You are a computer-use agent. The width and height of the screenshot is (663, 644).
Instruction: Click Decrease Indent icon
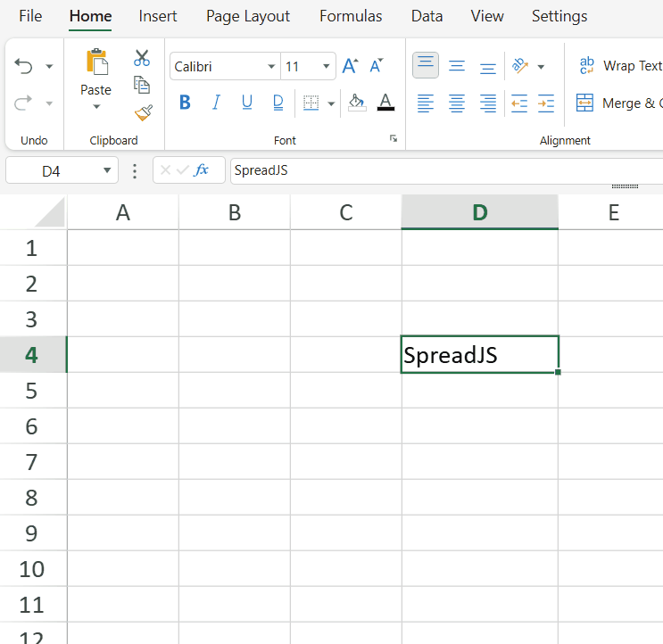[519, 103]
